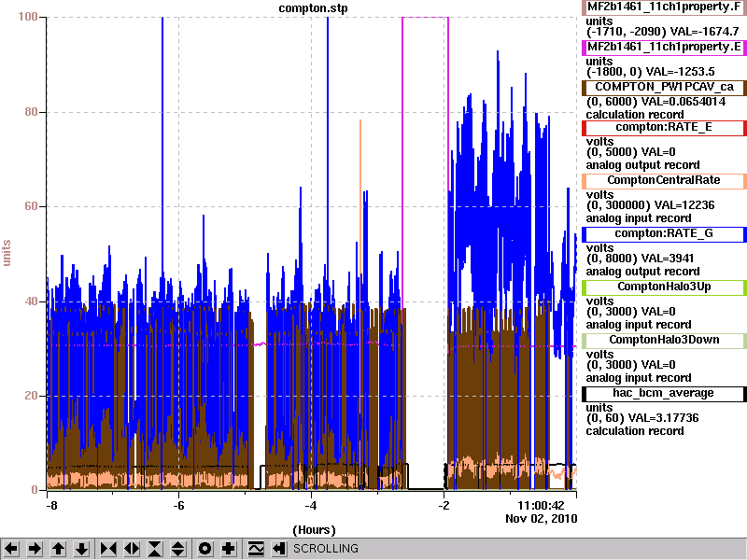Select the MF2b1461_11ch1property.F legend entry
Screen dimensions: 747x560
click(x=664, y=7)
